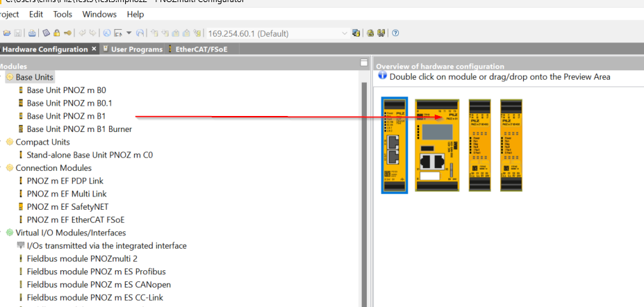Select PNOZ m EF SafetyNET
Image resolution: width=644 pixels, height=307 pixels.
tap(68, 207)
